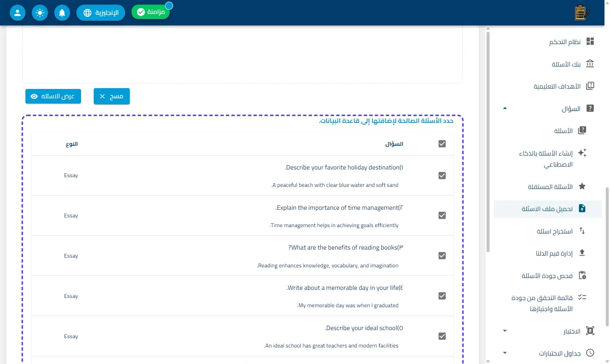Screen dimensions: 610x364
Task: Uncheck the ideal school question
Action: [442, 336]
